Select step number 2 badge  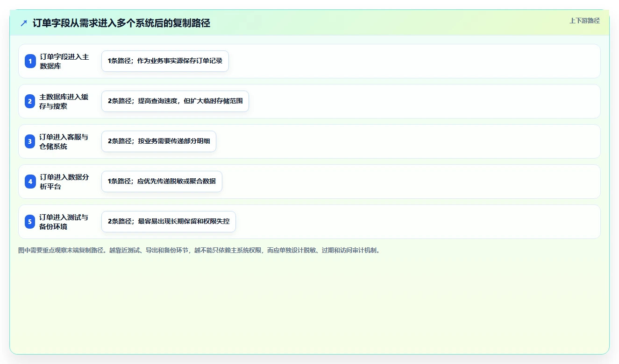30,101
